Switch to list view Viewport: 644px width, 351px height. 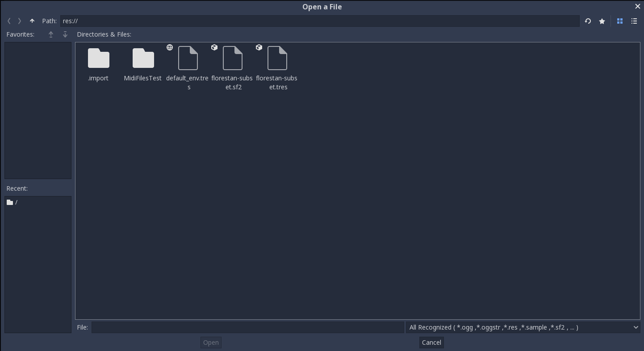pos(634,21)
